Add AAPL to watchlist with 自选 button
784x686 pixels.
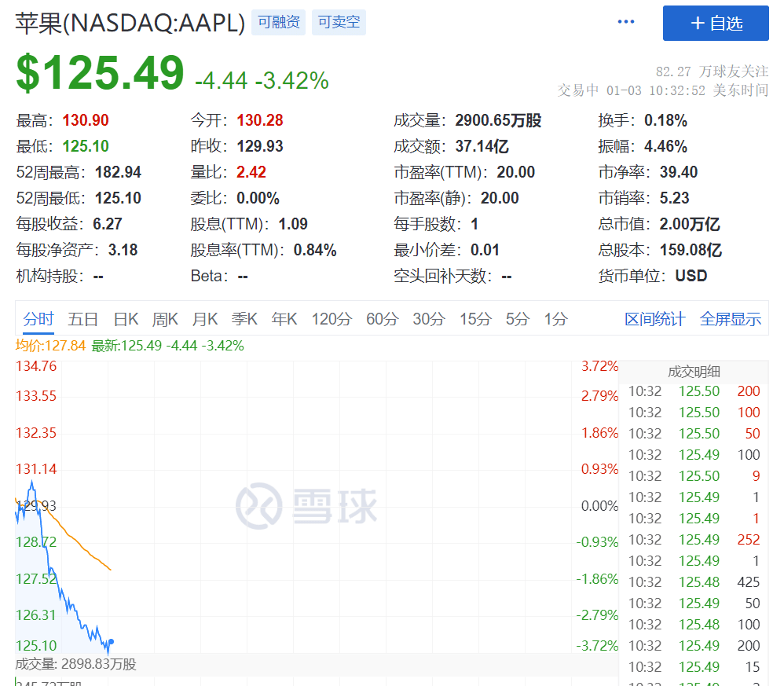coord(716,23)
